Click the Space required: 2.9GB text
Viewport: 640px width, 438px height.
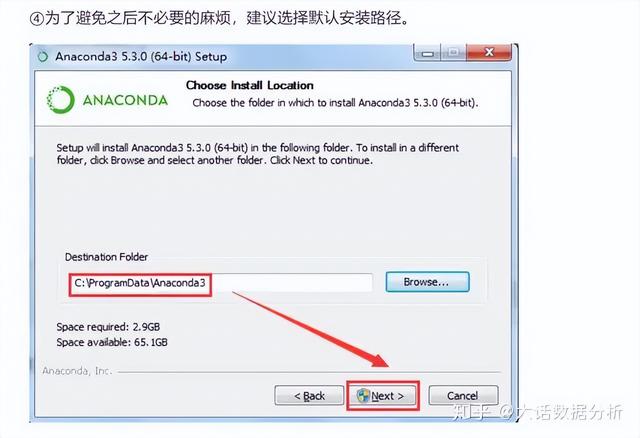pos(108,327)
